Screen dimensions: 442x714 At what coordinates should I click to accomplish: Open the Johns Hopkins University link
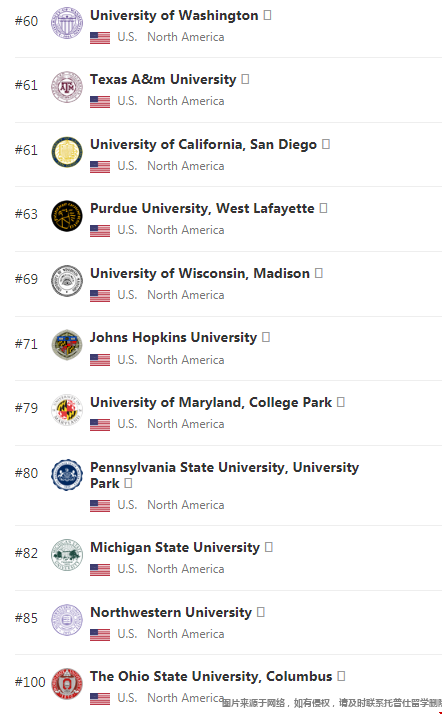[x=174, y=337]
